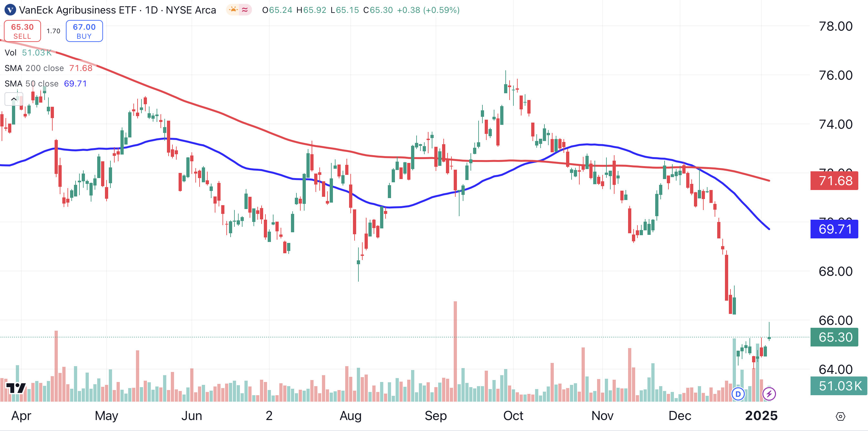Click the TradingView logo
Image resolution: width=868 pixels, height=431 pixels.
pos(16,388)
